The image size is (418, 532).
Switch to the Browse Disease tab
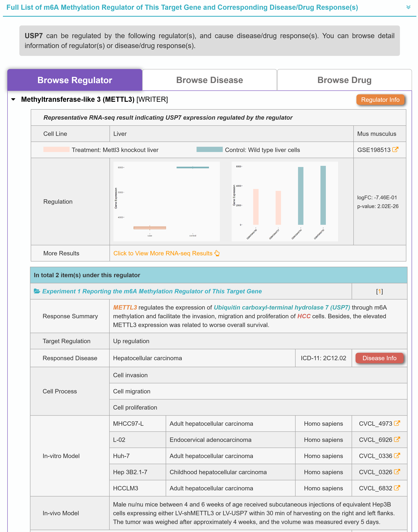click(x=210, y=80)
